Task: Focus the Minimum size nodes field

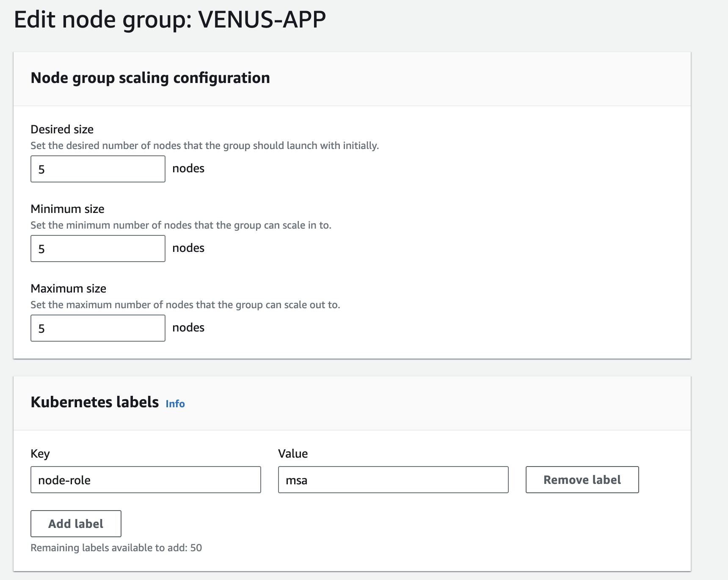Action: point(98,249)
